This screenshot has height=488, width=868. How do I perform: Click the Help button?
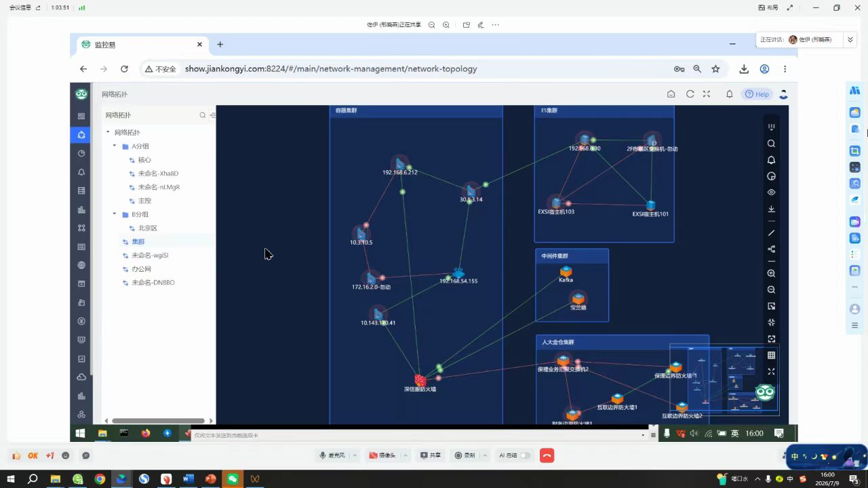757,94
